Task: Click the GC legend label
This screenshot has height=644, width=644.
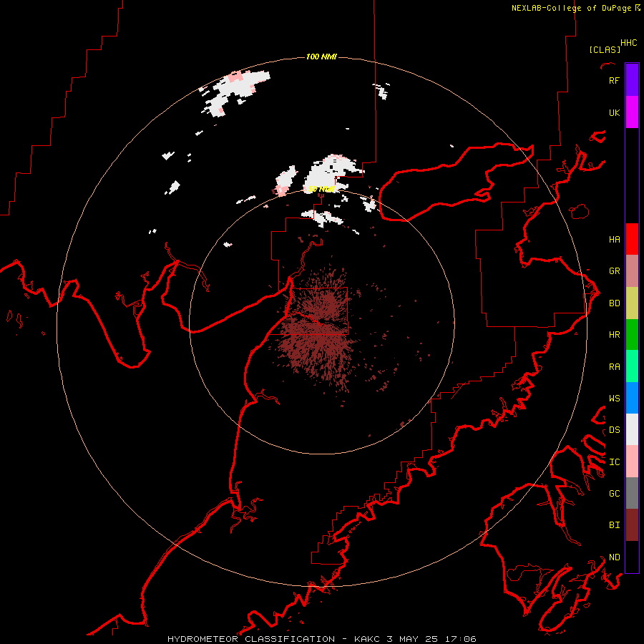Action: [x=614, y=494]
